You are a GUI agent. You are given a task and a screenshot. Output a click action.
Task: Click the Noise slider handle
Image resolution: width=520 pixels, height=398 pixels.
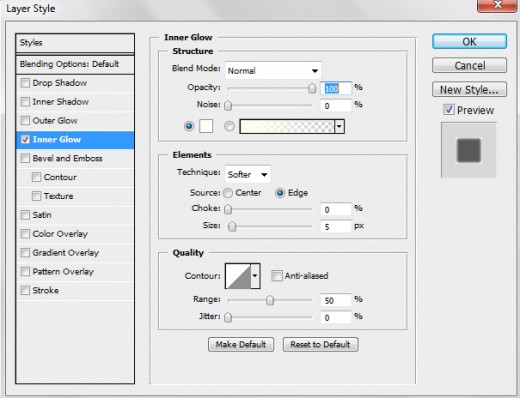point(228,105)
